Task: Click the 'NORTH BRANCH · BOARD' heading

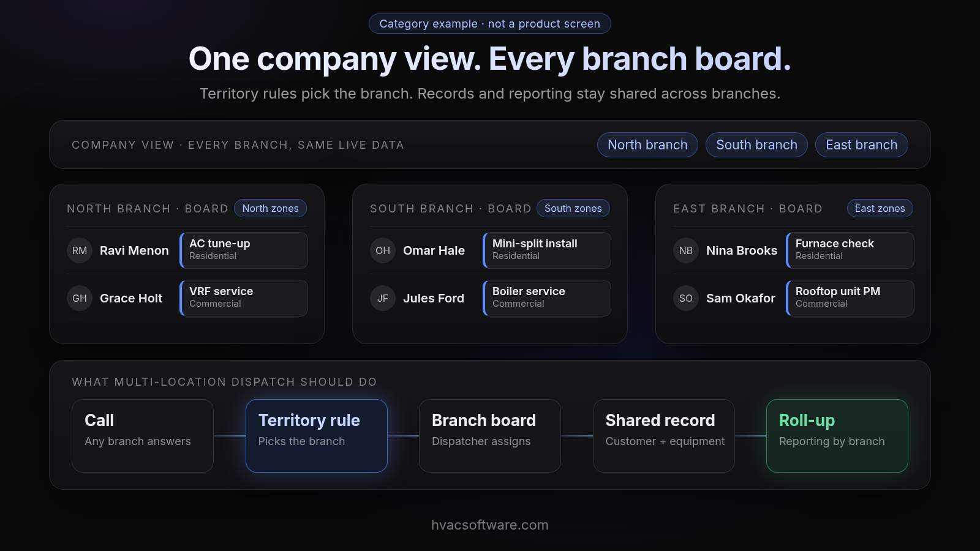Action: (148, 209)
